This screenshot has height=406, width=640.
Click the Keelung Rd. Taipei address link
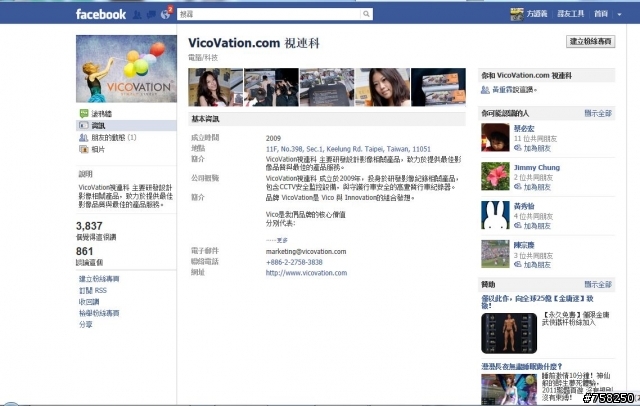click(348, 149)
